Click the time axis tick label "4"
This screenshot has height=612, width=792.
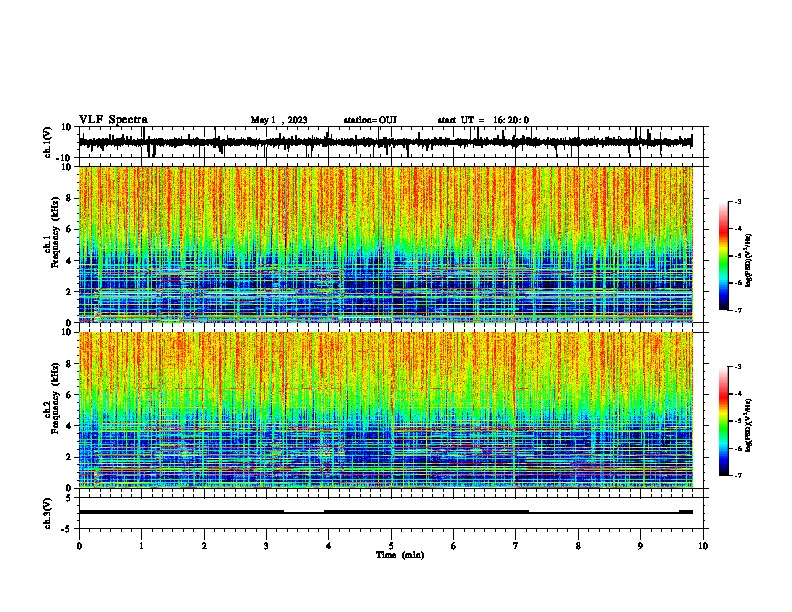click(329, 546)
